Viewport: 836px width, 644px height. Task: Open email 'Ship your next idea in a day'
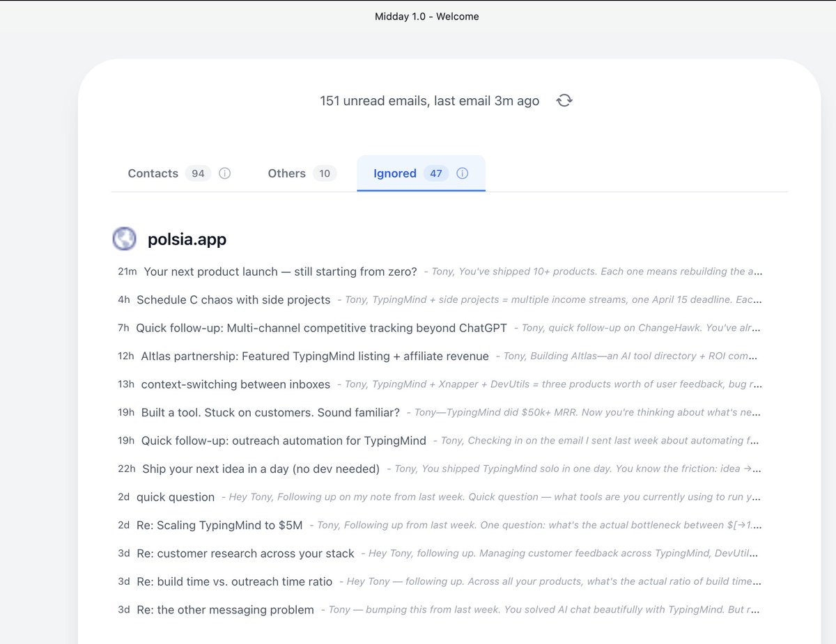(x=261, y=469)
